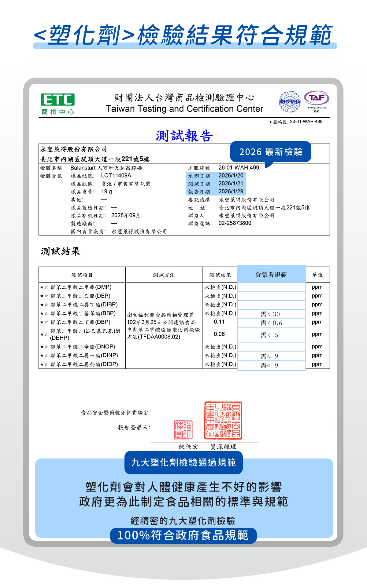Click expiry date '2028年09月'

click(126, 215)
